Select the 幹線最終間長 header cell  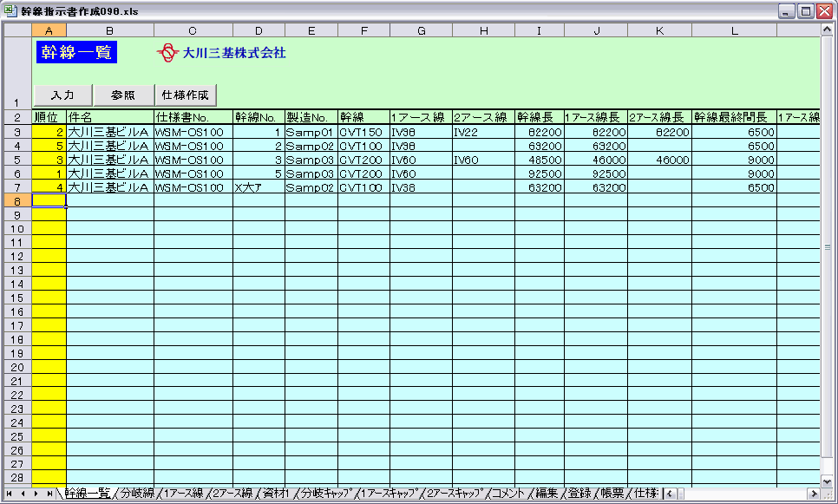(x=734, y=117)
